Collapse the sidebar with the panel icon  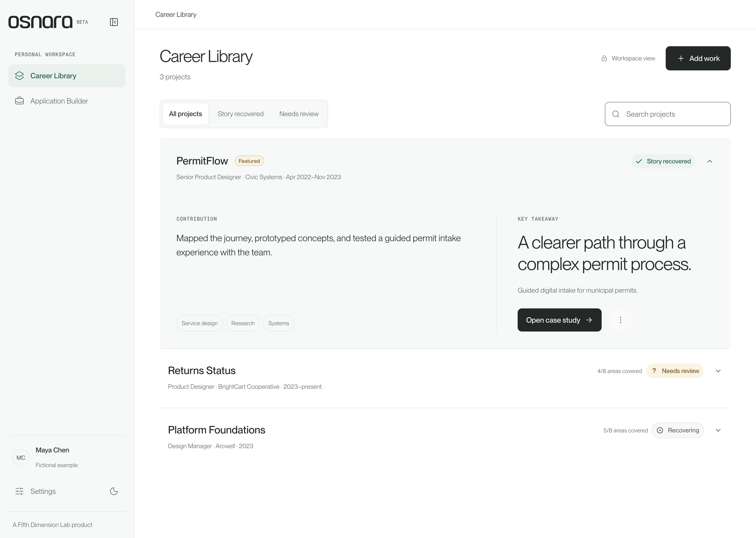point(114,22)
